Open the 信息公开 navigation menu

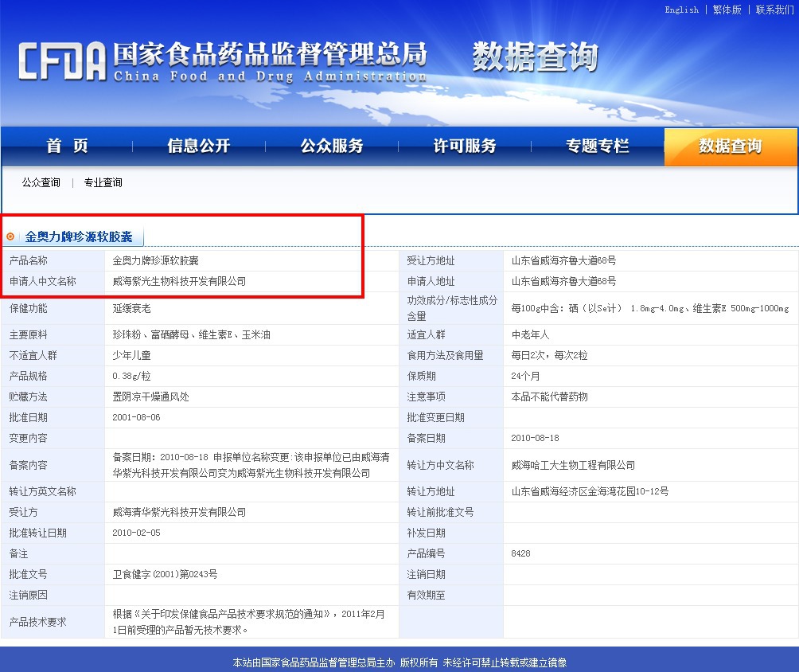point(199,146)
